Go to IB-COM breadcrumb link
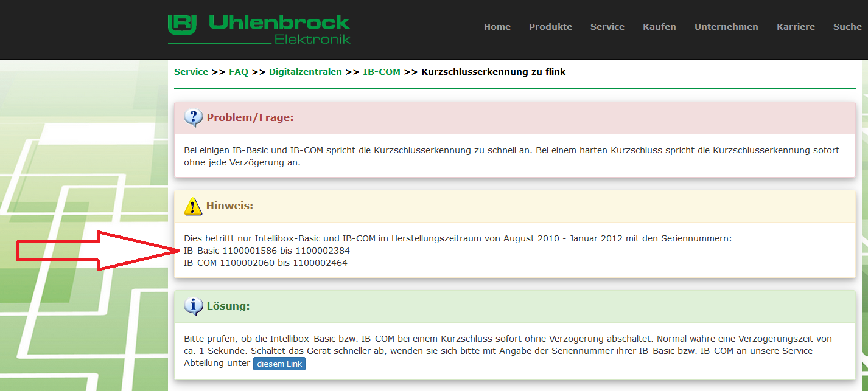 (x=382, y=72)
